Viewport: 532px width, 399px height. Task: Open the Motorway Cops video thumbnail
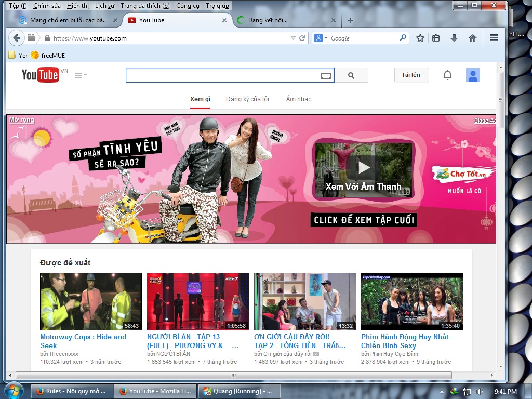(x=91, y=302)
